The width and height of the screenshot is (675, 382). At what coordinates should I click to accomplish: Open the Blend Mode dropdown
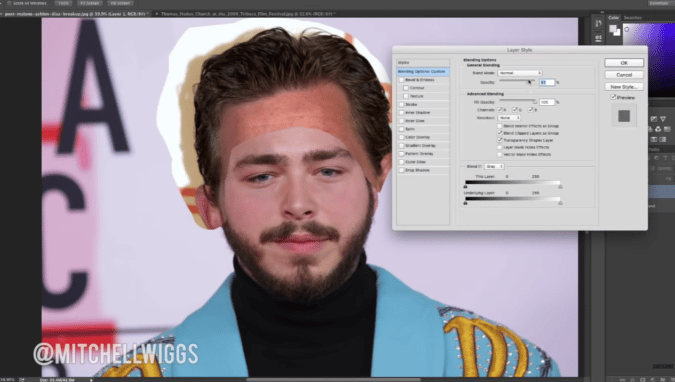(520, 73)
